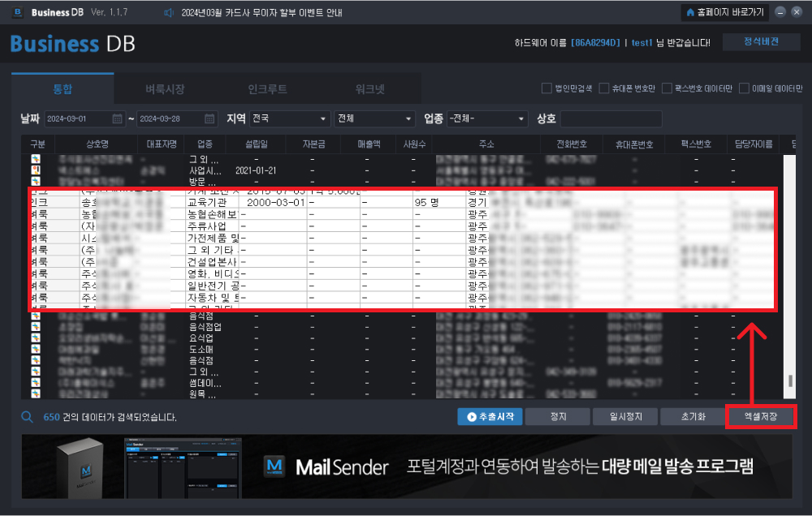812x516 pixels.
Task: Click the card event notice text in title bar
Action: coord(261,13)
